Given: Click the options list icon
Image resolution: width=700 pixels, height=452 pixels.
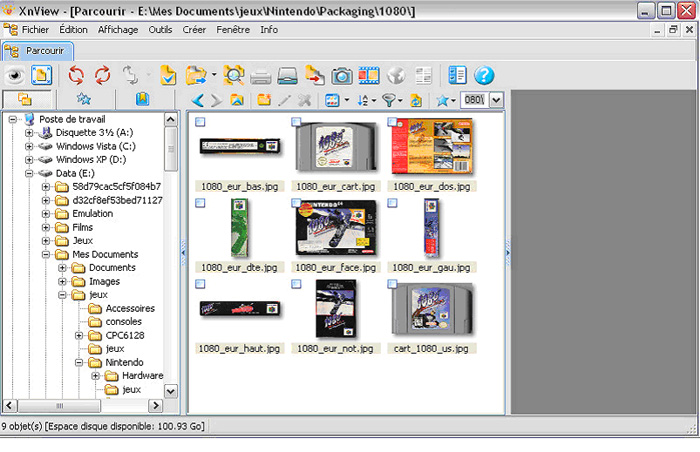Looking at the screenshot, I should tap(457, 75).
